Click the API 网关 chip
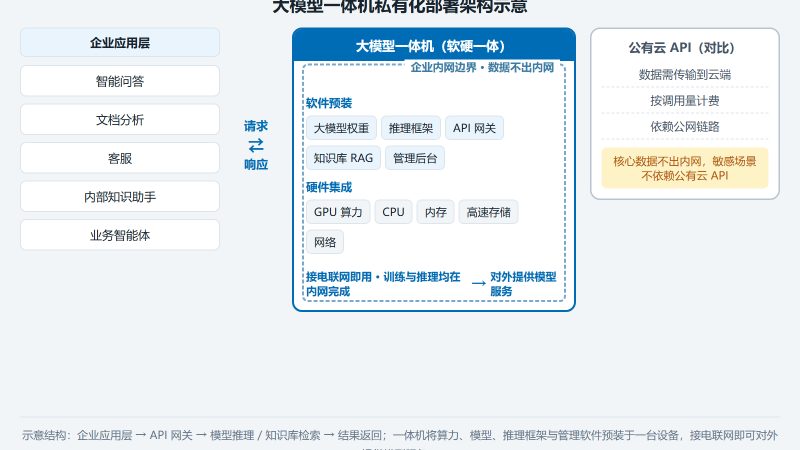Viewport: 800px width, 450px height. click(x=474, y=128)
